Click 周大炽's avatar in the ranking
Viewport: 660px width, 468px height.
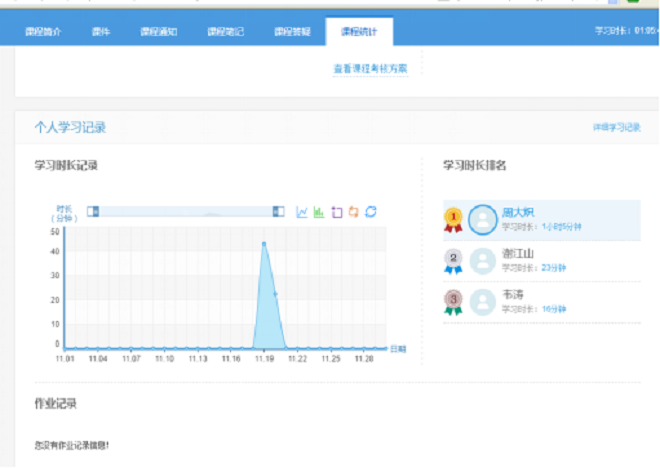[x=483, y=219]
